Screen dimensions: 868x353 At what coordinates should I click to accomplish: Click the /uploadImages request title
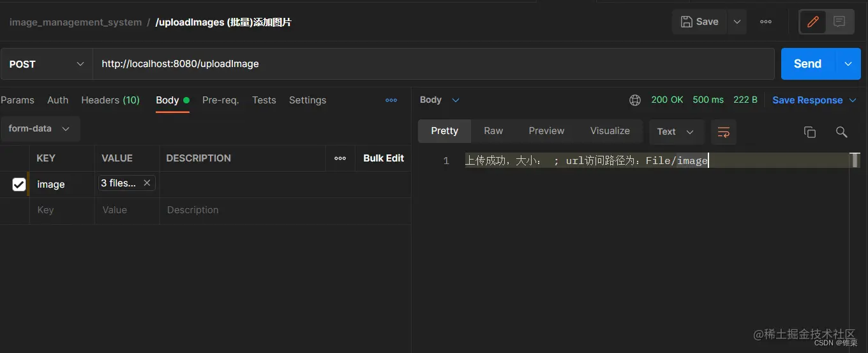(223, 22)
